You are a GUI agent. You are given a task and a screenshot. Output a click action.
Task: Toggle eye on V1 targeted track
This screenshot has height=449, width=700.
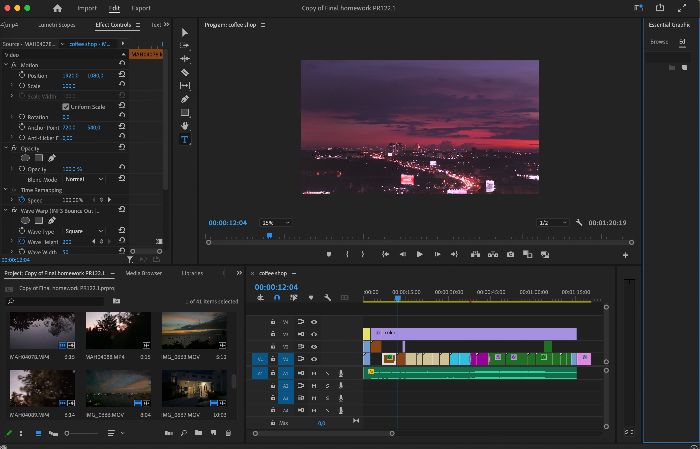tap(314, 359)
